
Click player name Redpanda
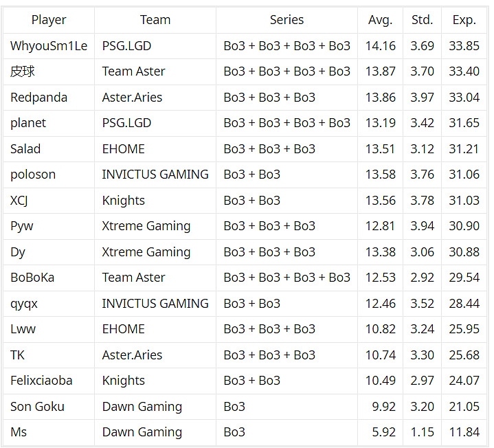click(x=39, y=98)
